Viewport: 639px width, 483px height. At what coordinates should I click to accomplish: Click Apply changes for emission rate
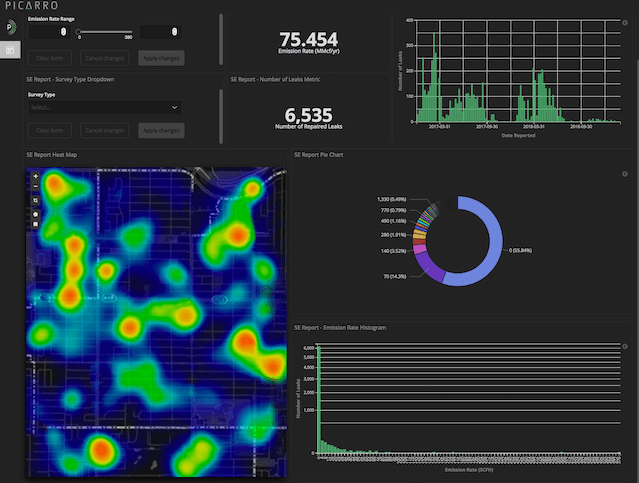(x=161, y=58)
